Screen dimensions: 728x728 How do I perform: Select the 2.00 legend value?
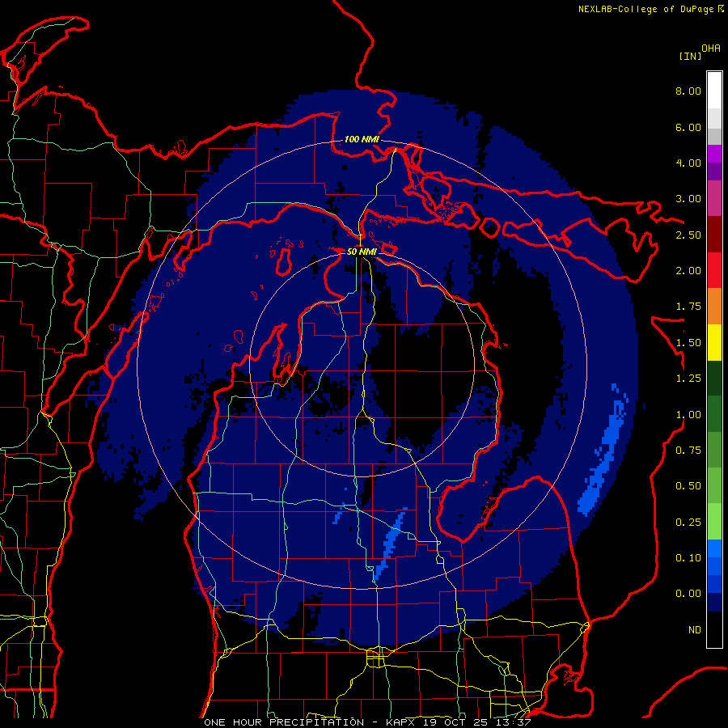pos(688,271)
